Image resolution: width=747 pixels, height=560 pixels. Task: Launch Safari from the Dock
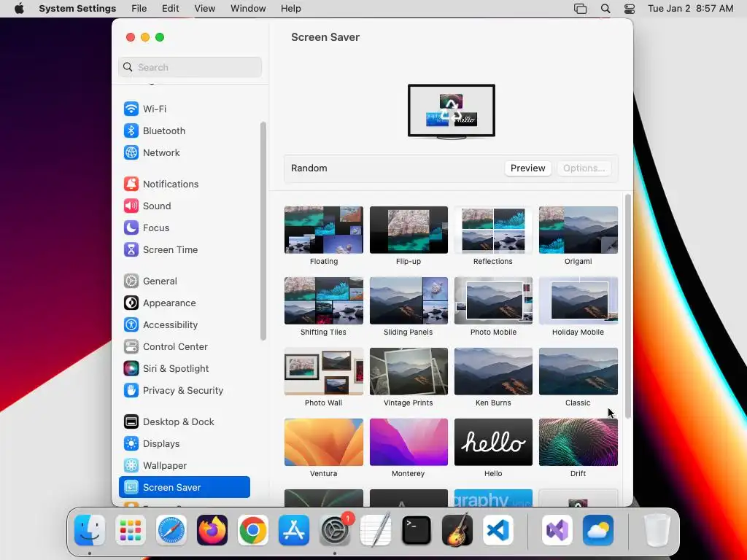coord(171,530)
